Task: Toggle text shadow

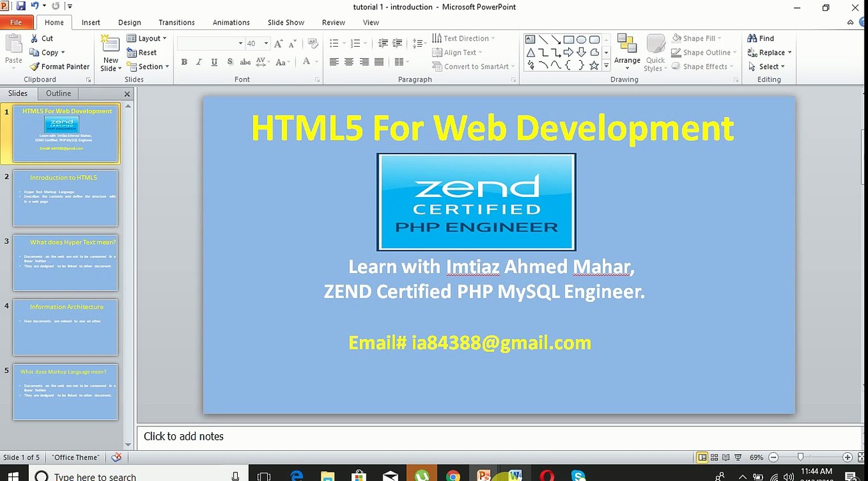Action: coord(230,62)
